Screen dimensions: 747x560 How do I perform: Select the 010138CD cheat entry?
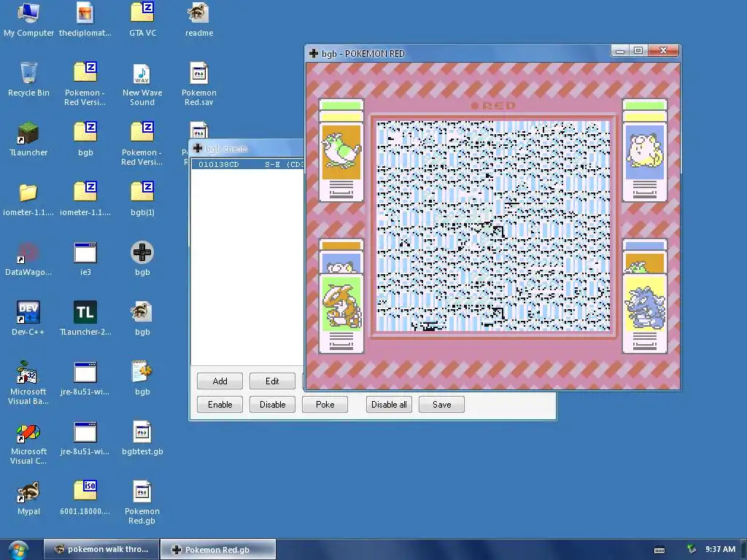(x=248, y=164)
